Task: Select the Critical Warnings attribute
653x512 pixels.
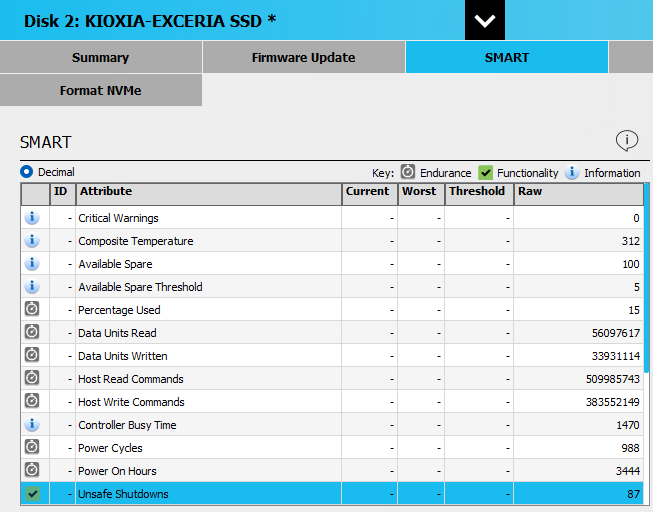Action: [118, 218]
